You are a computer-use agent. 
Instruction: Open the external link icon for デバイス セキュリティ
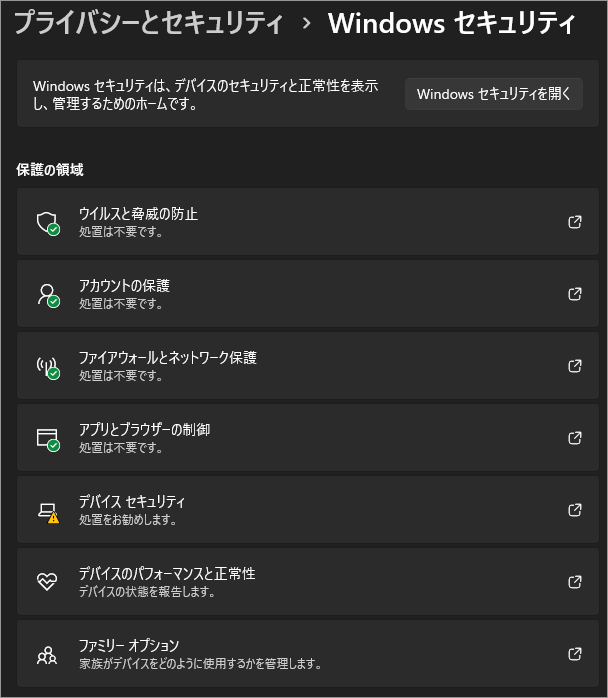(575, 510)
